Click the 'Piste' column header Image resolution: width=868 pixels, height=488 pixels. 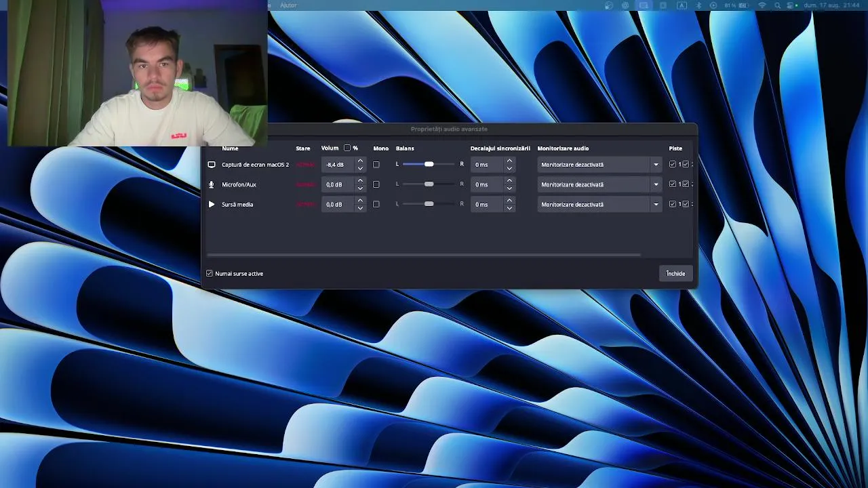pyautogui.click(x=675, y=148)
